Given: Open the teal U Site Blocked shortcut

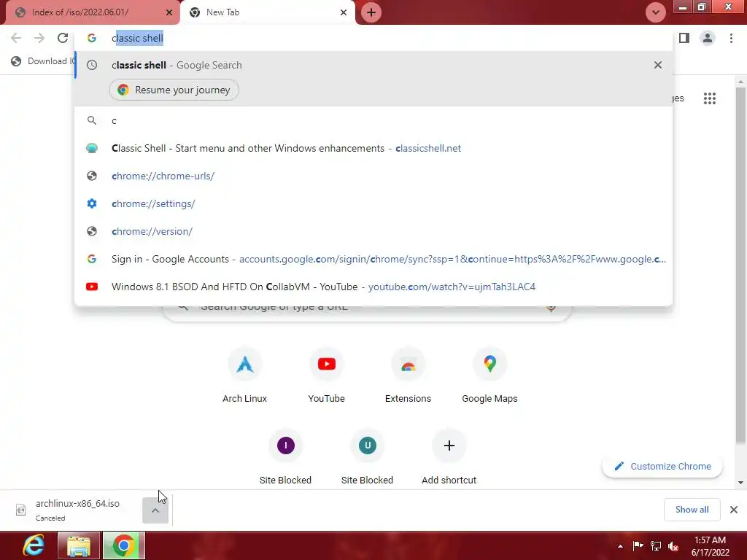Looking at the screenshot, I should point(368,457).
